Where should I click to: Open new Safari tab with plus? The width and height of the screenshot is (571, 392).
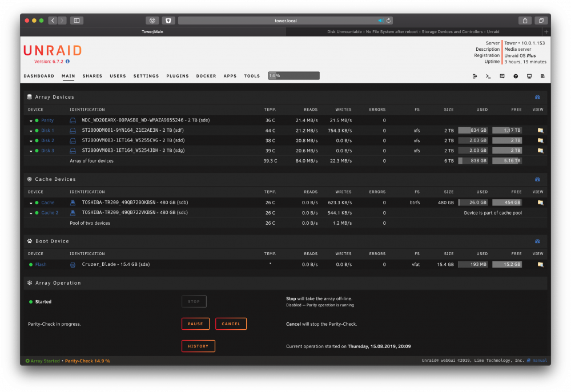pyautogui.click(x=546, y=31)
